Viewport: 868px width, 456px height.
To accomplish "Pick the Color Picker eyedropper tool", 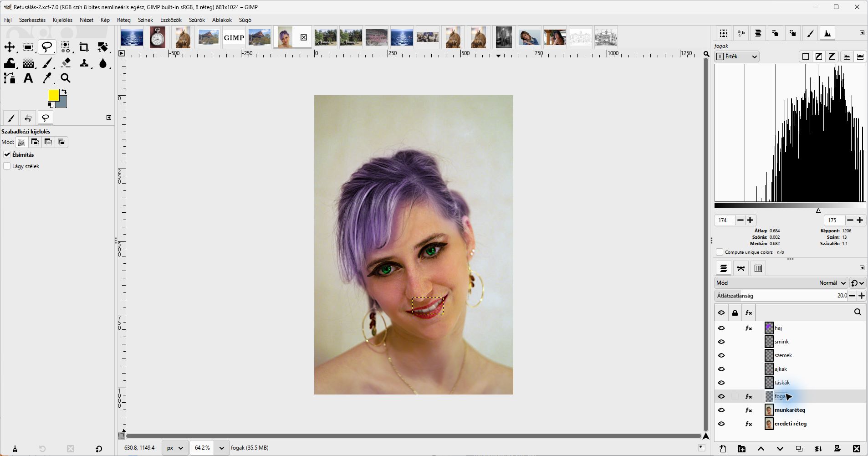I will point(47,78).
